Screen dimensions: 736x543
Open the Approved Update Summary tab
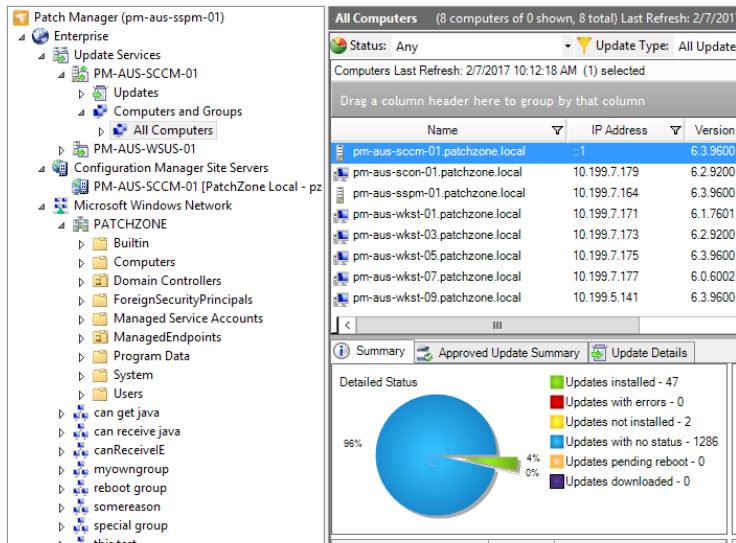(x=500, y=352)
